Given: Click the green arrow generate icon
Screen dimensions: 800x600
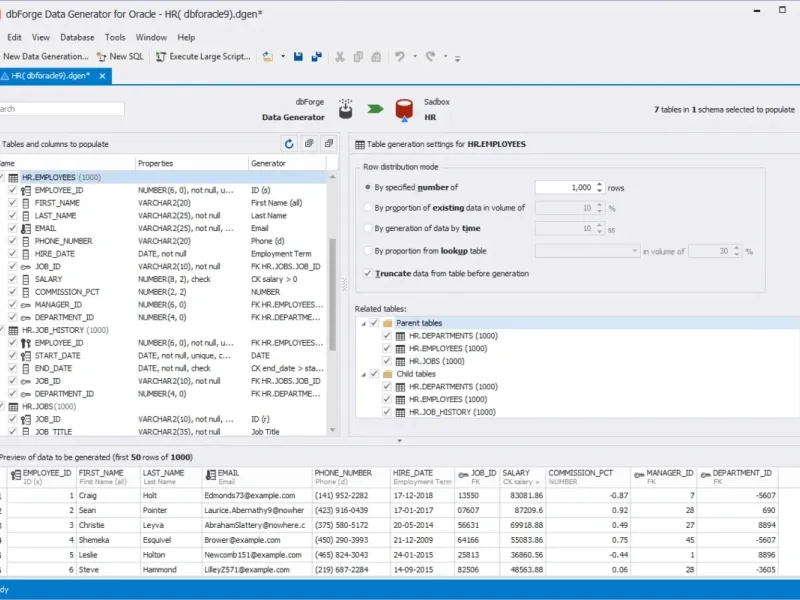Looking at the screenshot, I should tap(375, 108).
